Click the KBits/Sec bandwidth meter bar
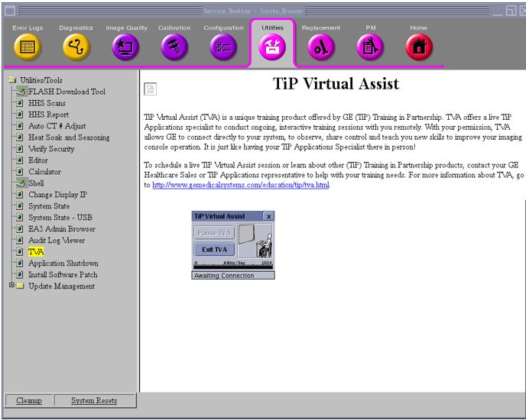 [232, 267]
